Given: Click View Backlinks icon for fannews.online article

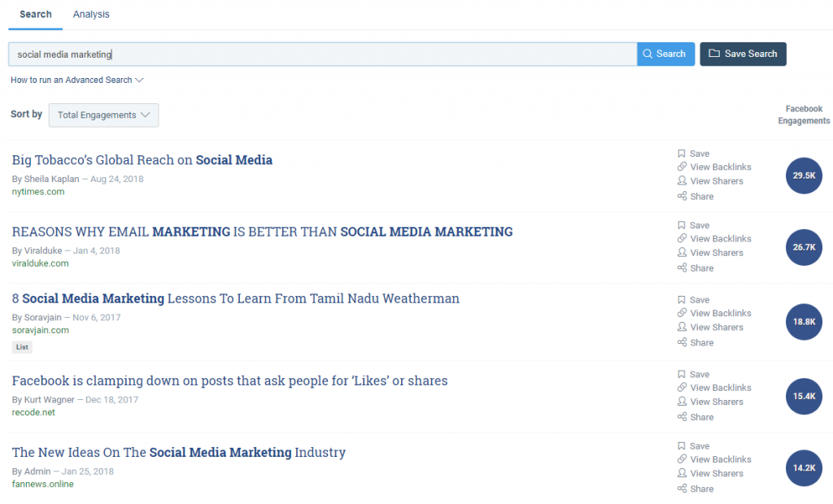Looking at the screenshot, I should [683, 459].
